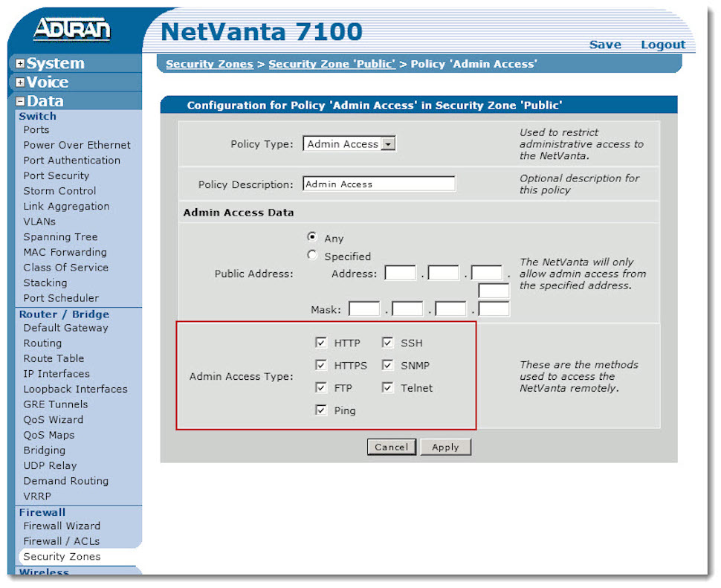This screenshot has height=588, width=721.
Task: Uncheck the Telnet access checkbox
Action: pos(387,387)
